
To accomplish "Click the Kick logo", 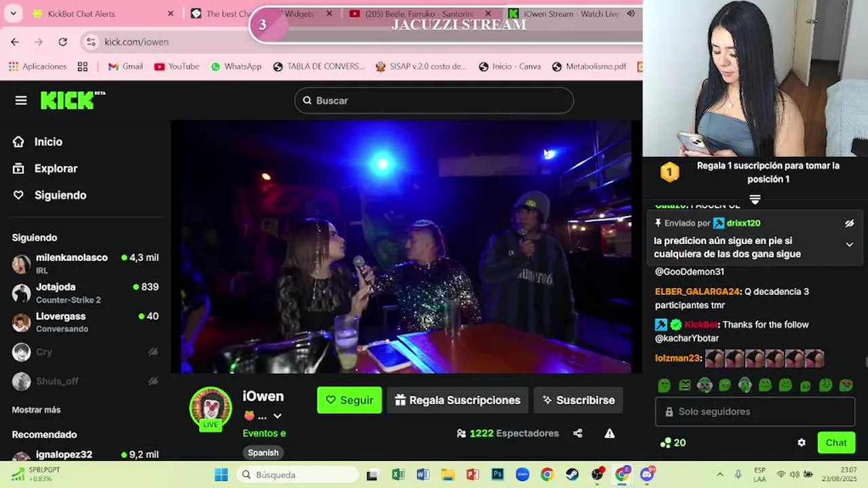I will point(73,100).
